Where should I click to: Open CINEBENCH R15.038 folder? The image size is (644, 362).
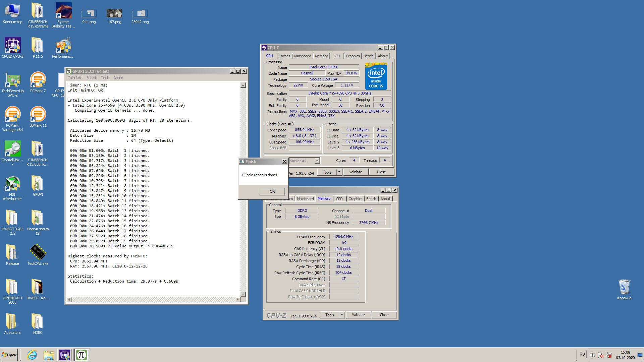tap(38, 154)
